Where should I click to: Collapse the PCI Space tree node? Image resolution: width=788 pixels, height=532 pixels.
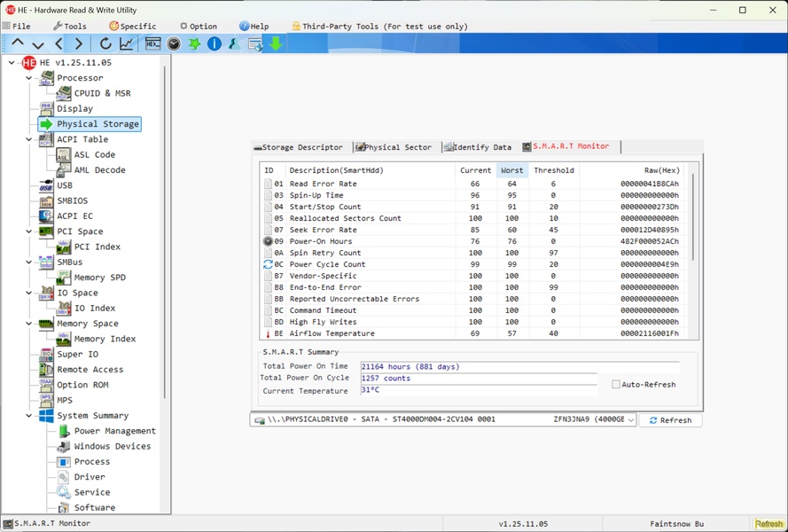29,231
